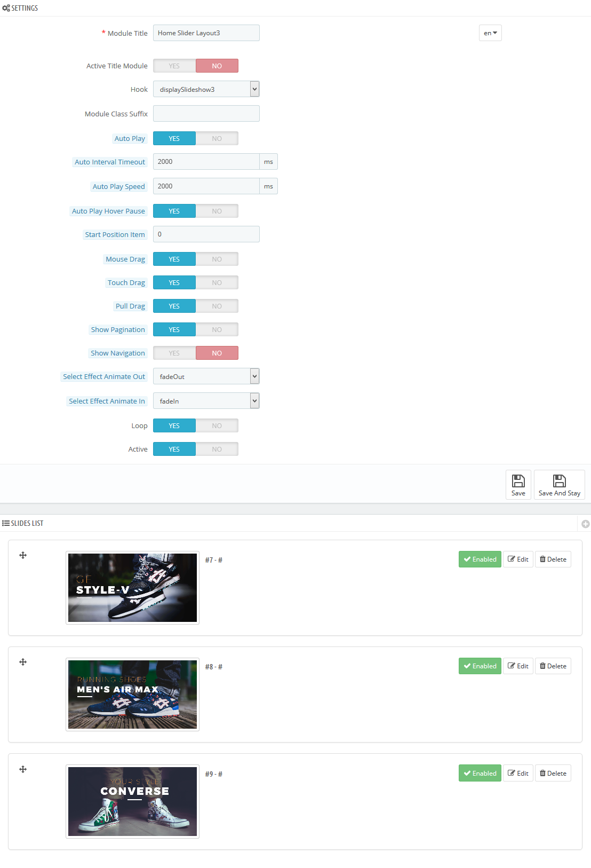591x868 pixels.
Task: Click the move handle of slide #8
Action: pos(23,662)
